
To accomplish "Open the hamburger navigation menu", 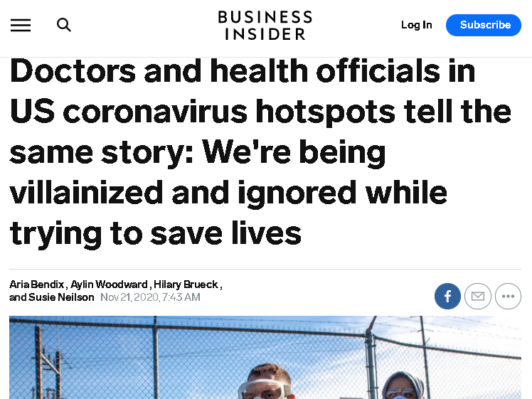I will point(21,26).
